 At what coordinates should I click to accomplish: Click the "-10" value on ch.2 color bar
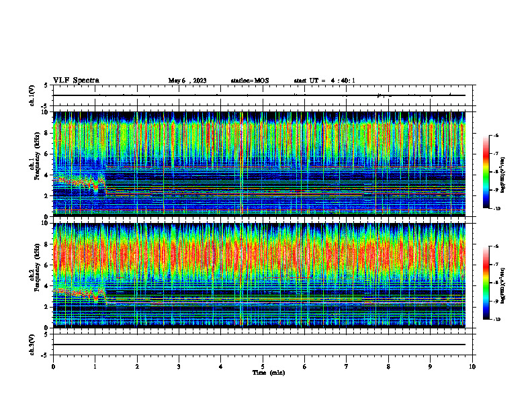[x=496, y=319]
